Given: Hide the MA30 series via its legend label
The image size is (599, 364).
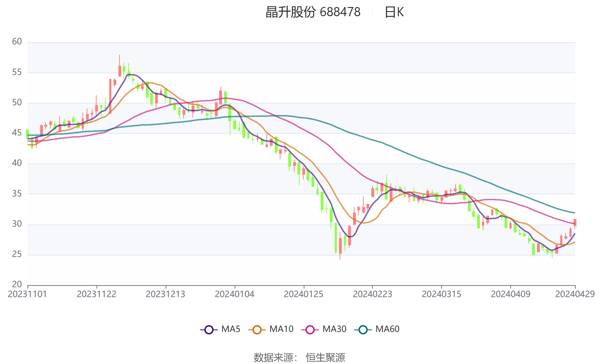Looking at the screenshot, I should (334, 329).
